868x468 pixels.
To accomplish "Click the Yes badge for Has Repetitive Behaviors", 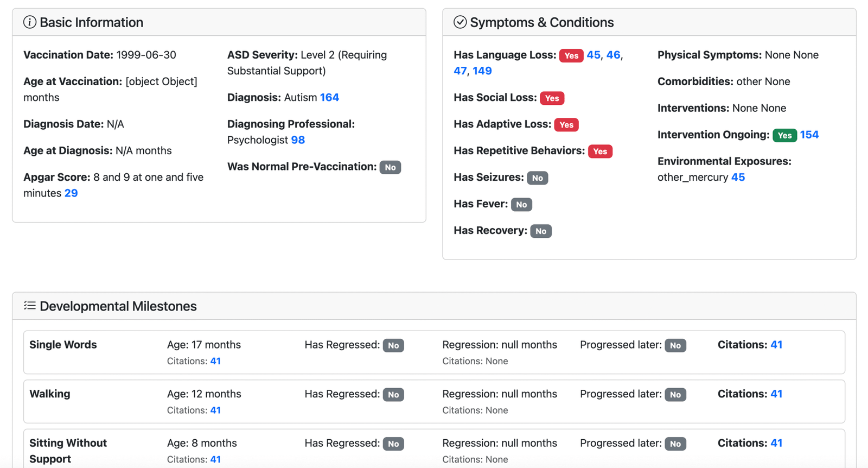I will pos(600,151).
